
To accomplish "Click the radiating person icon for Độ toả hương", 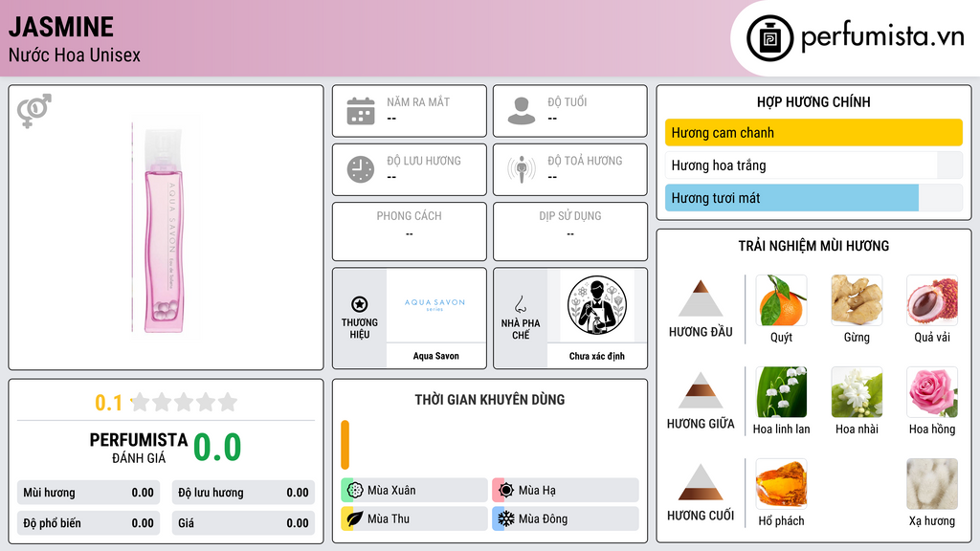I will 522,169.
